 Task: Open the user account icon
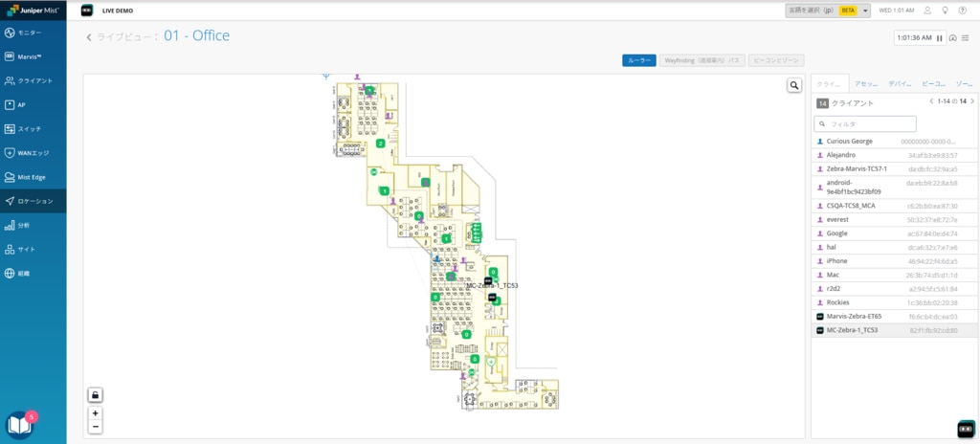coord(927,11)
